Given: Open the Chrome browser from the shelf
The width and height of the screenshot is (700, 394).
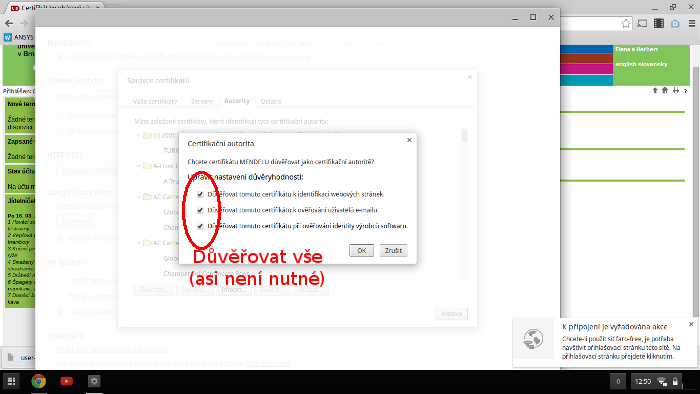Looking at the screenshot, I should [39, 381].
